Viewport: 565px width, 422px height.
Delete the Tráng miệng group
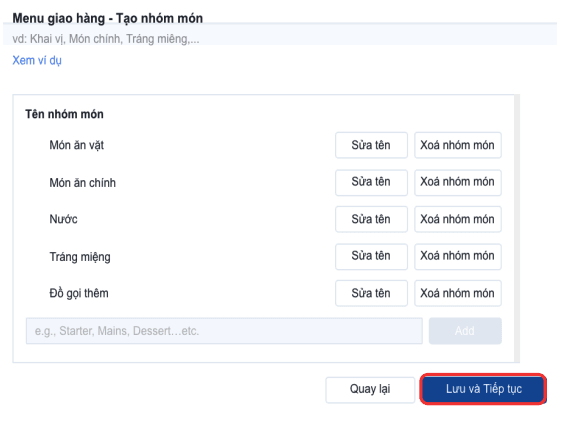click(458, 257)
